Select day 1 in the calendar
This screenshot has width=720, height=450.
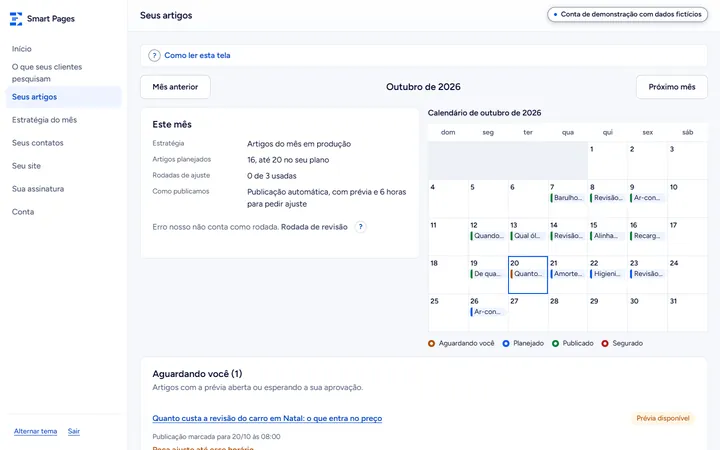[x=608, y=160]
